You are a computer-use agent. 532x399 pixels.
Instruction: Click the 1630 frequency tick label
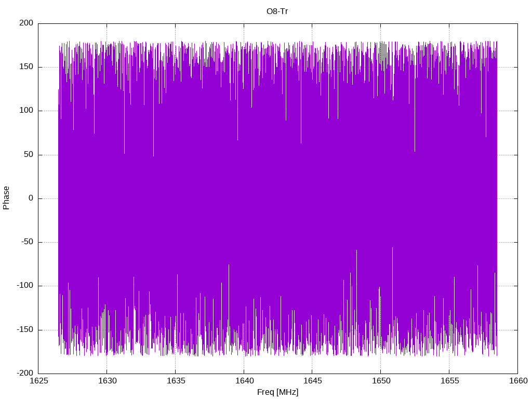click(107, 381)
